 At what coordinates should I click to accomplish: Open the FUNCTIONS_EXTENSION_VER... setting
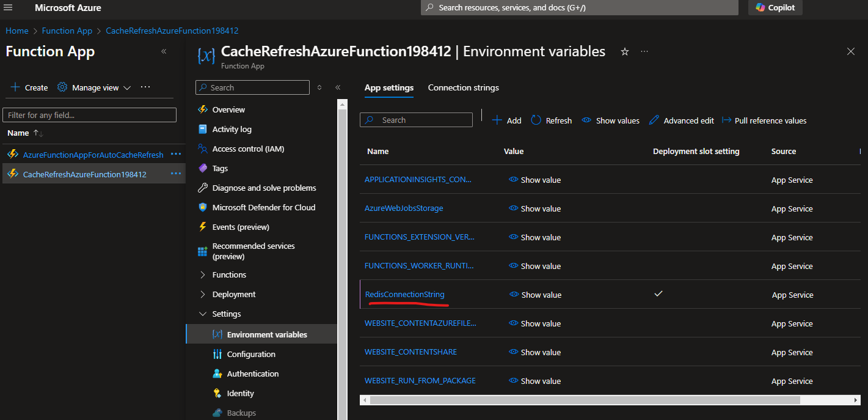tap(420, 237)
